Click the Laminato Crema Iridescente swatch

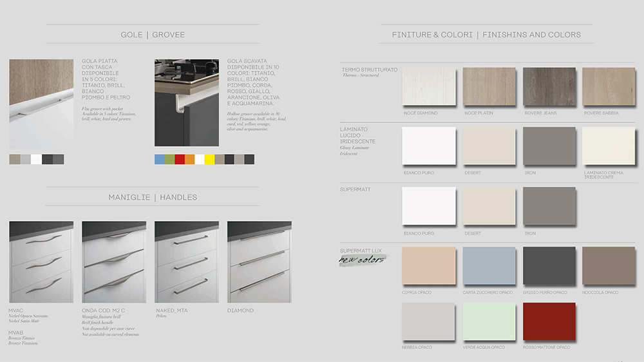(x=609, y=146)
